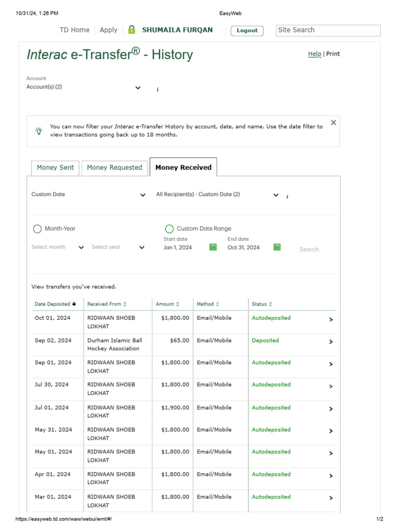
Task: Expand the Account(s) (2) dropdown
Action: (84, 87)
